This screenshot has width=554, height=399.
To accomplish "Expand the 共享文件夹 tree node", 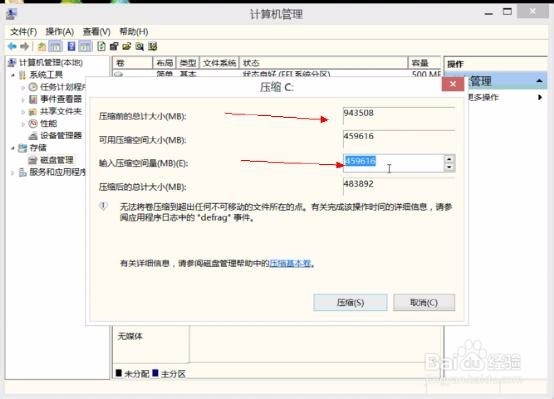I will (x=23, y=112).
